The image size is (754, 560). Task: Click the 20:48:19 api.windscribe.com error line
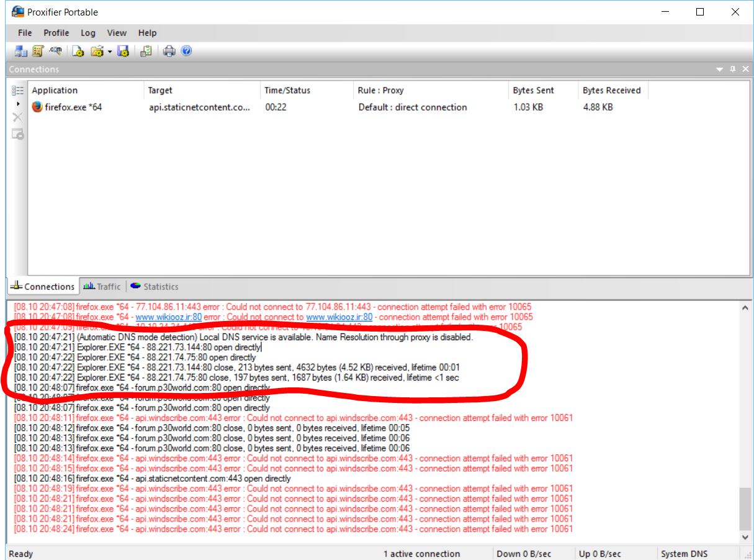[x=293, y=489]
